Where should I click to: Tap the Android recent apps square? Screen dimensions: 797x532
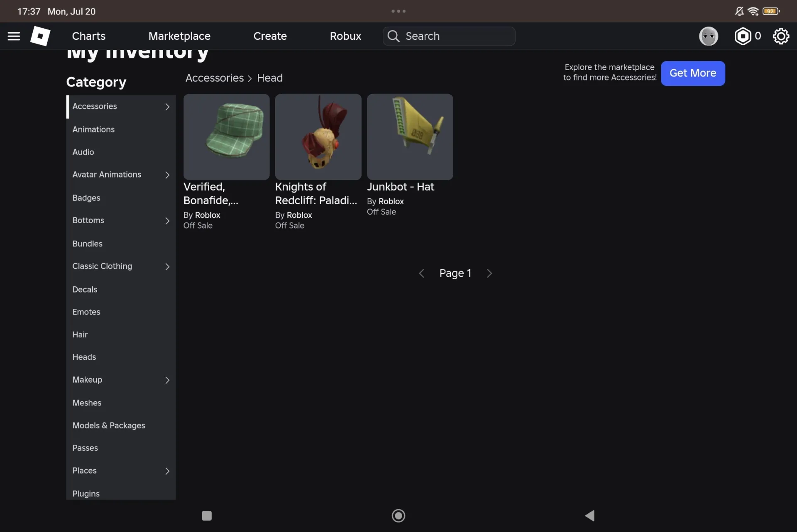[206, 515]
